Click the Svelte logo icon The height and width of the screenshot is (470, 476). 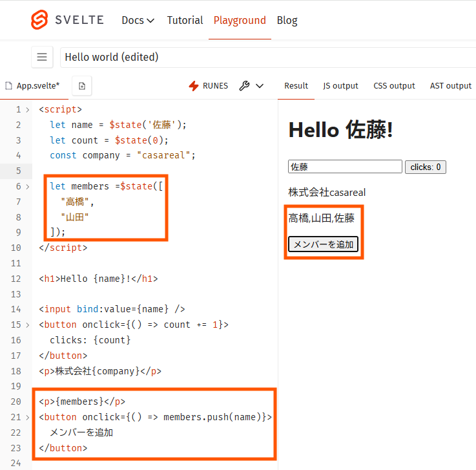click(39, 20)
